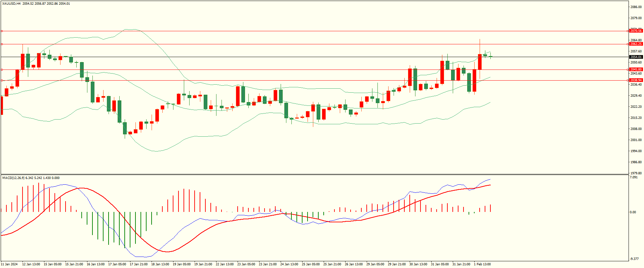Click the 2001.00 price scale label
This screenshot has height=268, width=644.
(x=636, y=140)
